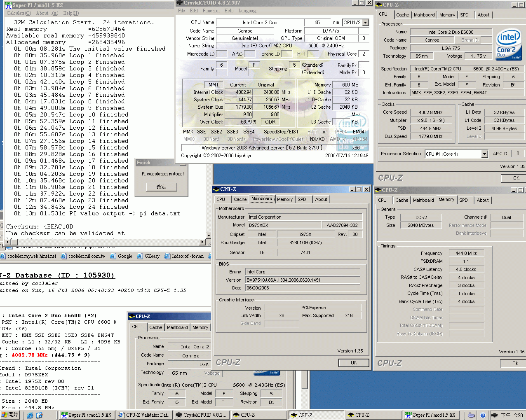The height and width of the screenshot is (420, 526).
Task: Click the CPU Name field in CrystalCPUID
Action: point(260,23)
